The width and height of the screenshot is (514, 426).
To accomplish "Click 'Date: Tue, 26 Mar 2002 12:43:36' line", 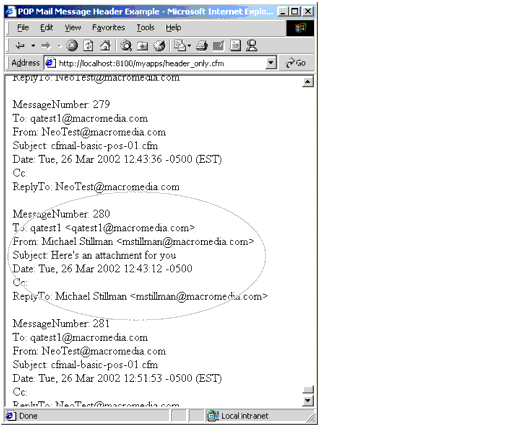I will tap(117, 159).
